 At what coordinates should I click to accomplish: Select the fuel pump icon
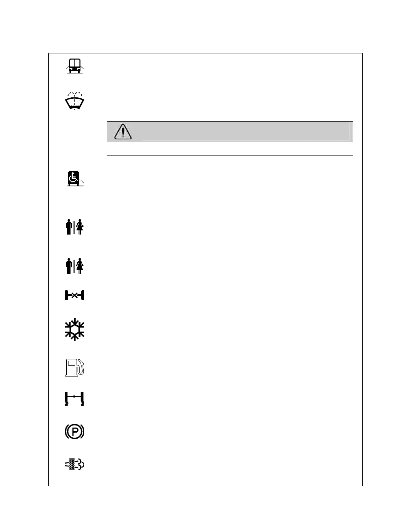[x=74, y=367]
